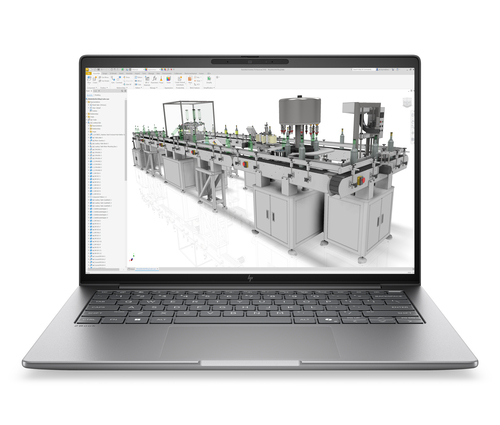Expand the Relationships panel dropdown arrow

click(126, 87)
